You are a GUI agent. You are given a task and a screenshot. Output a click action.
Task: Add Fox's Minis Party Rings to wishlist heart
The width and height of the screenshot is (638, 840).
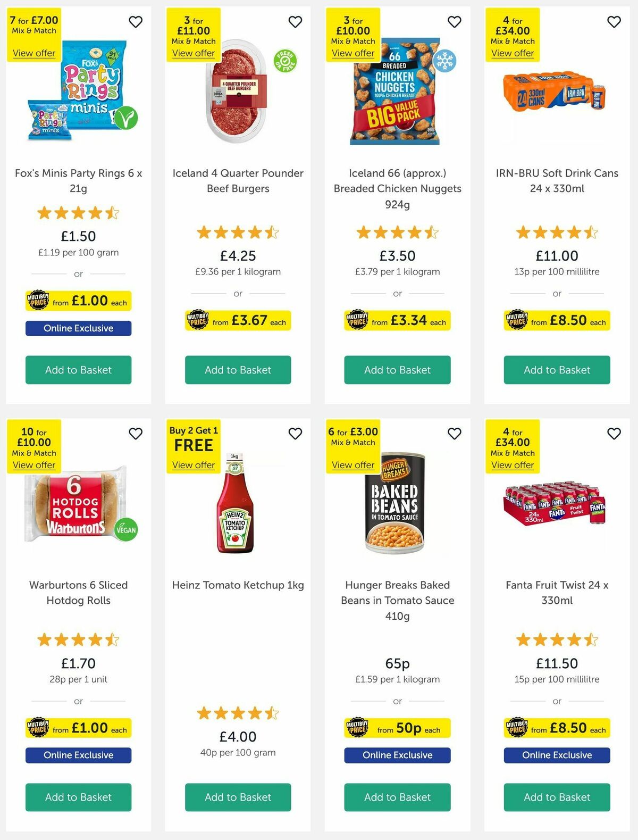[x=136, y=22]
